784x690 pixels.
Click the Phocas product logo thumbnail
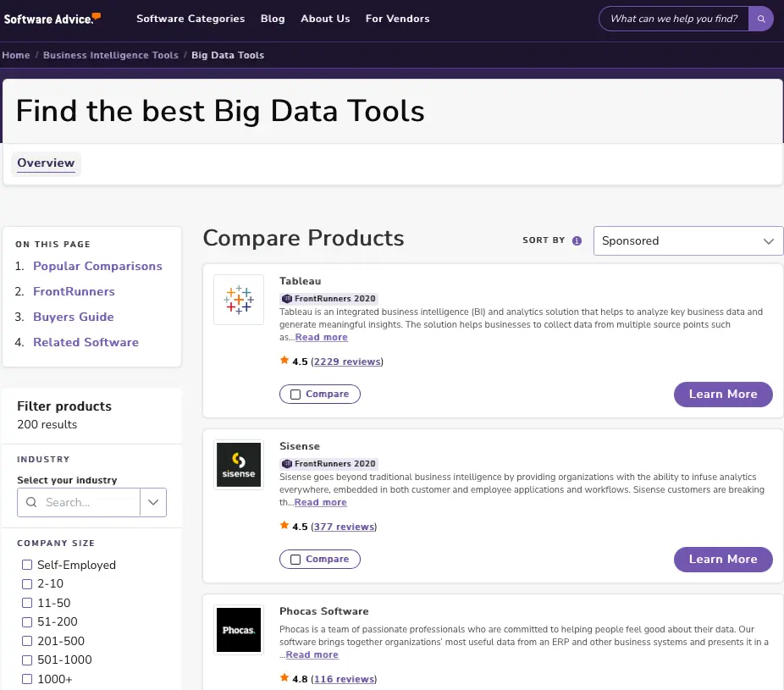(x=238, y=630)
